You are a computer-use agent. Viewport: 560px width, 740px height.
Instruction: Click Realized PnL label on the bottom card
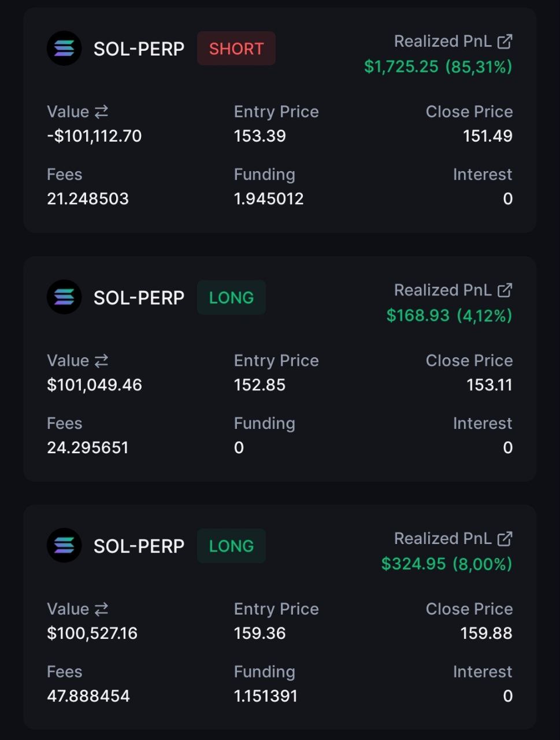pyautogui.click(x=443, y=539)
